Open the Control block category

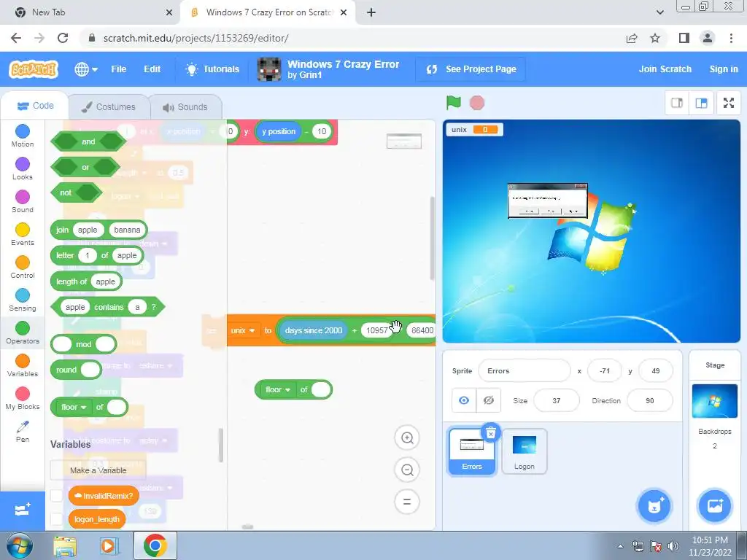click(23, 268)
